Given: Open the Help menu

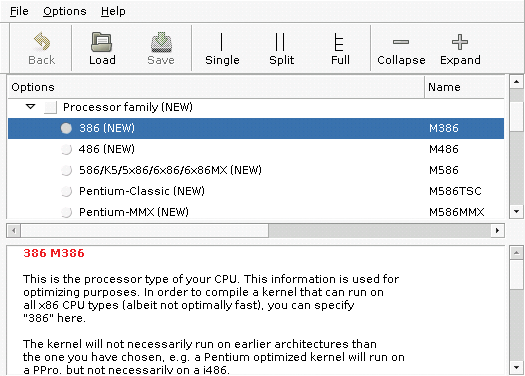Looking at the screenshot, I should pyautogui.click(x=113, y=11).
